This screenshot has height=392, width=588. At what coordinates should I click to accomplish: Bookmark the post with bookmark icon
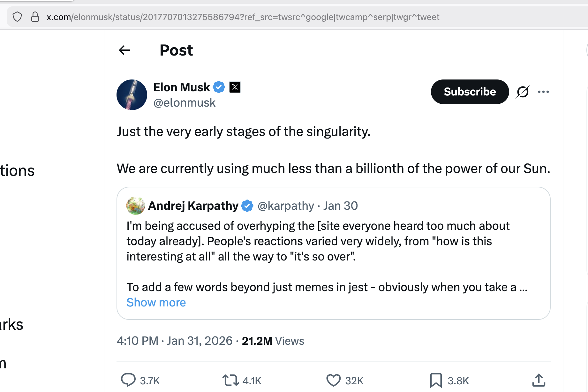click(x=436, y=380)
